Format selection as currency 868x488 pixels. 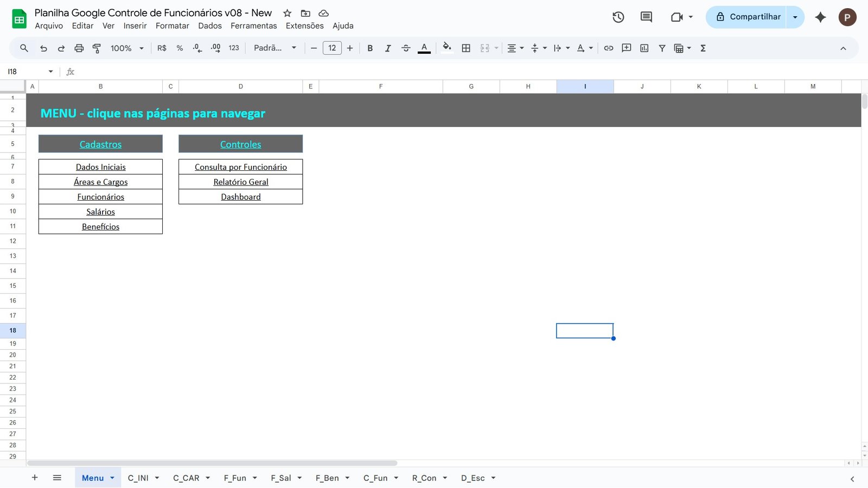[161, 48]
